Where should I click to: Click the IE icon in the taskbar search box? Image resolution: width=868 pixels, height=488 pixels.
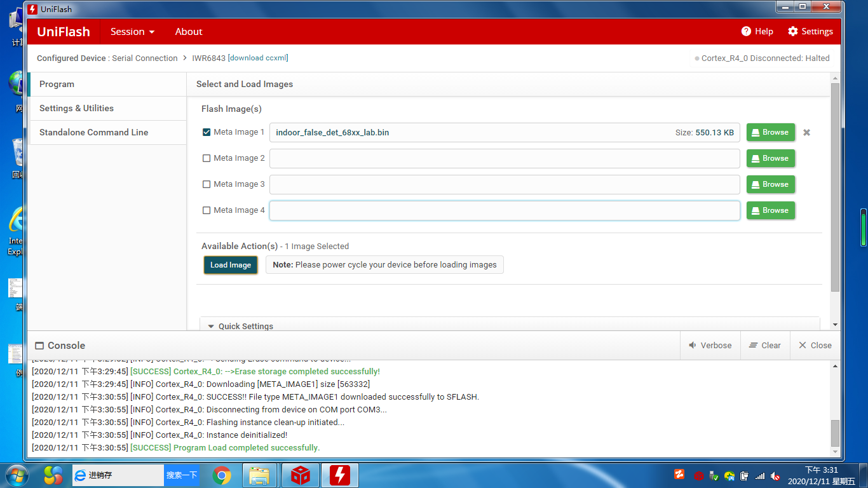[x=80, y=475]
